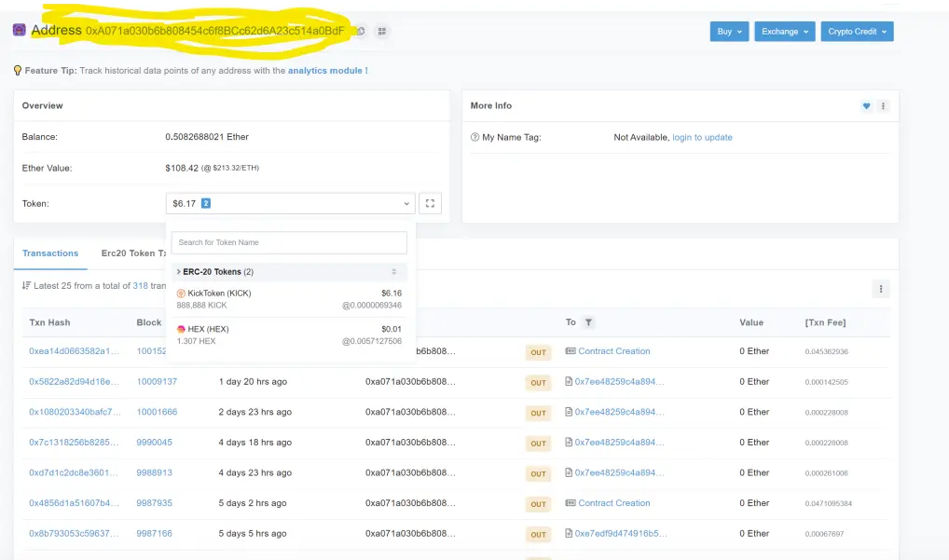Click the heart icon in More Info
Screen dimensions: 949x560
(x=867, y=106)
